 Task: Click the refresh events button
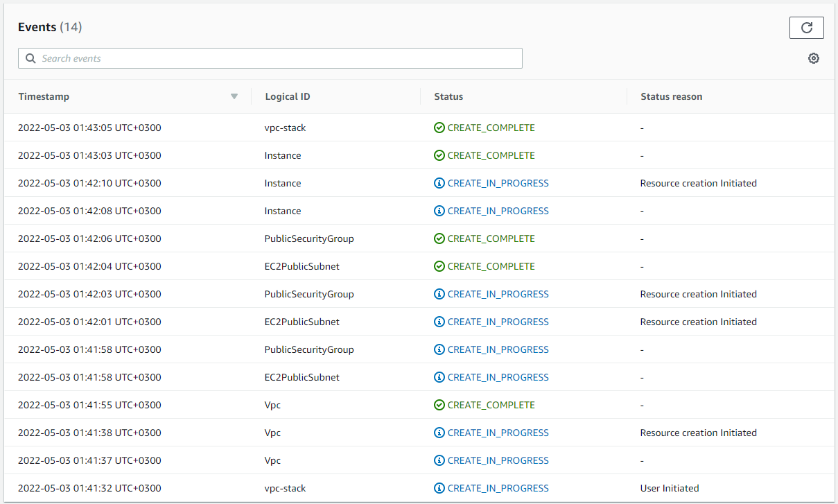click(x=806, y=28)
